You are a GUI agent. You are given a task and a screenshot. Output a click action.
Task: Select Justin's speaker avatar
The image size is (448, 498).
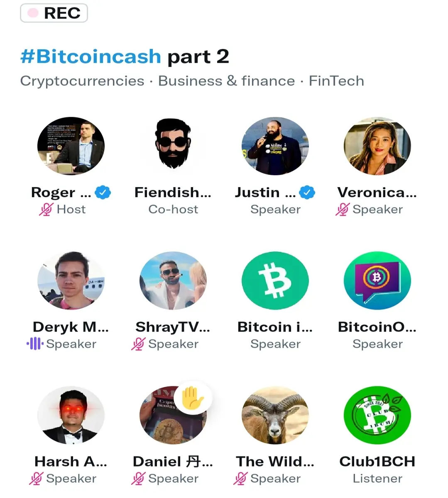[275, 146]
